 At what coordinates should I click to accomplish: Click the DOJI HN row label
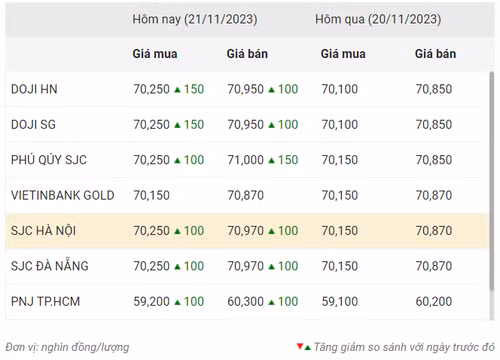click(34, 89)
